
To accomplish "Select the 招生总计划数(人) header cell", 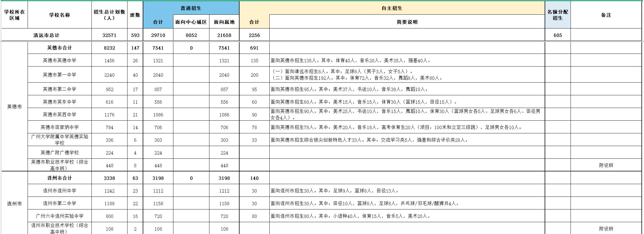I will (109, 15).
